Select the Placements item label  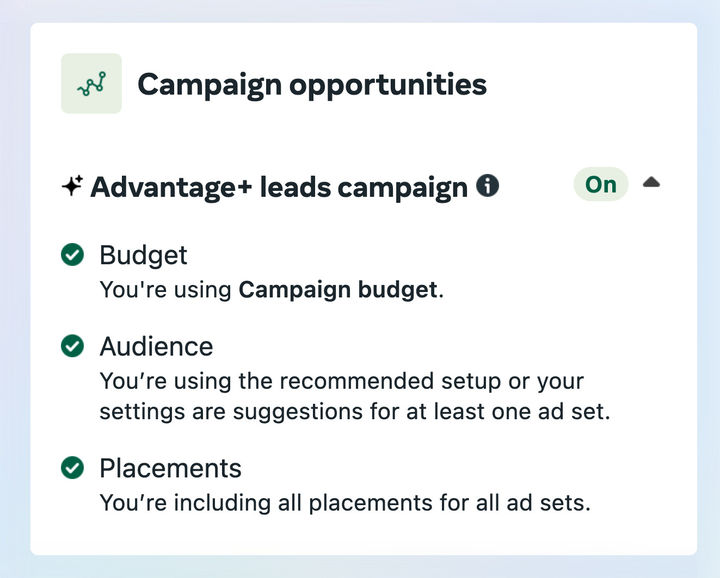pyautogui.click(x=170, y=467)
